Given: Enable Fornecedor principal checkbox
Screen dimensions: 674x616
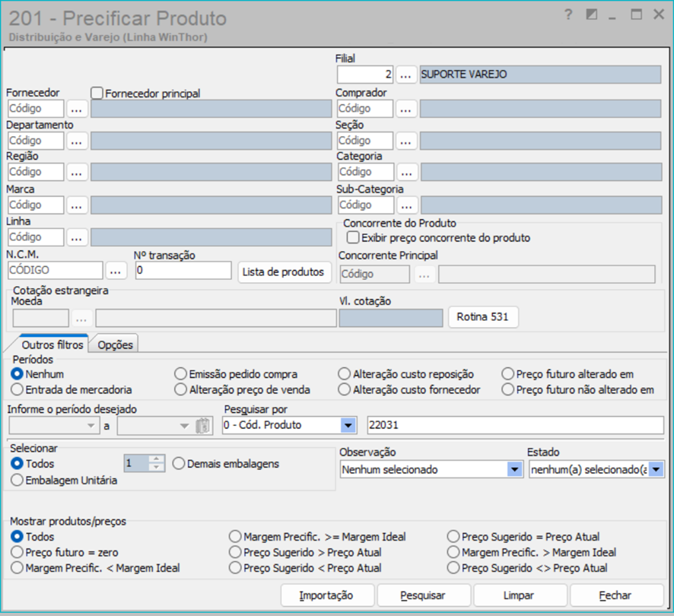Looking at the screenshot, I should pos(97,93).
